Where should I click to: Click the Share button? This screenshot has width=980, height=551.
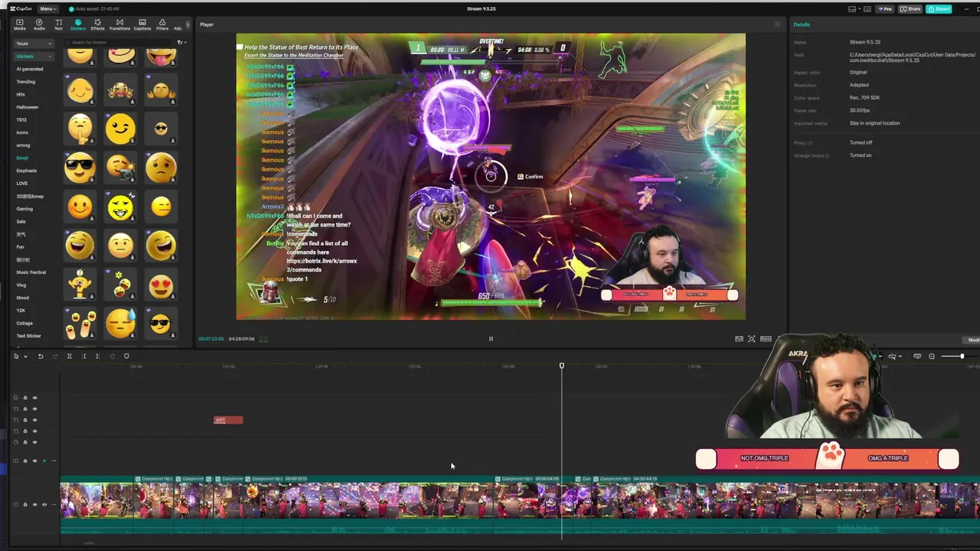click(910, 9)
